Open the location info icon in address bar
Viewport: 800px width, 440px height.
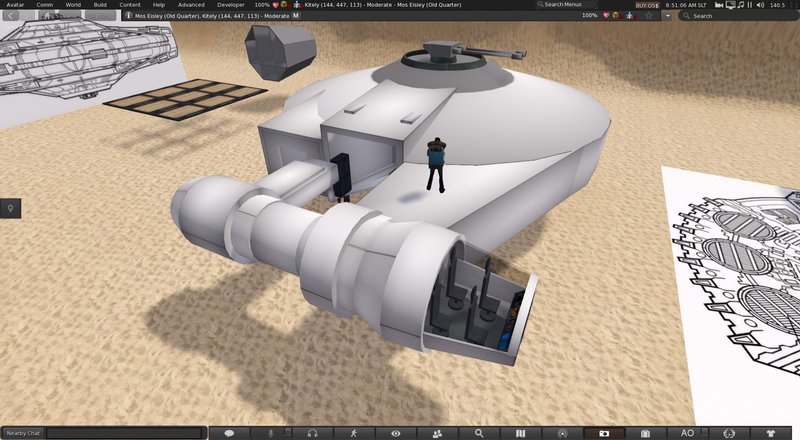pos(129,16)
